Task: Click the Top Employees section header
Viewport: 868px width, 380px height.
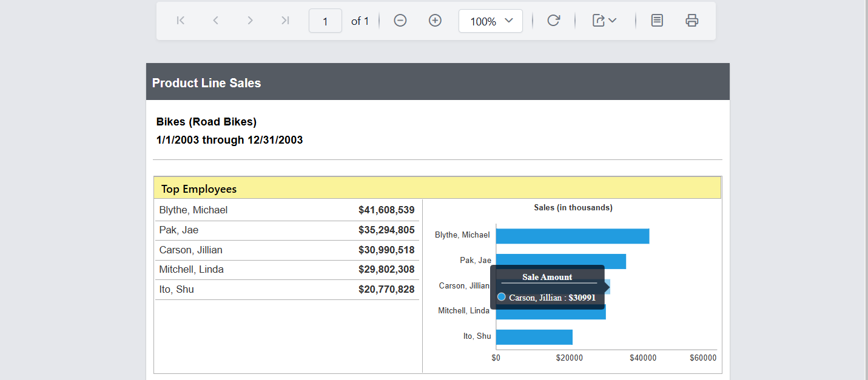Action: (199, 189)
